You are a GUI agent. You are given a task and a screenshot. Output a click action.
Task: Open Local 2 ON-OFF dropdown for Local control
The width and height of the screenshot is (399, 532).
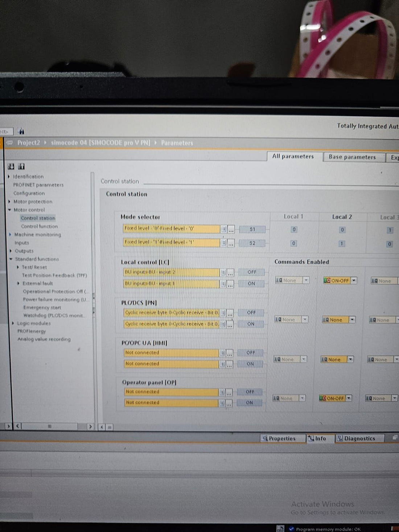click(x=354, y=280)
